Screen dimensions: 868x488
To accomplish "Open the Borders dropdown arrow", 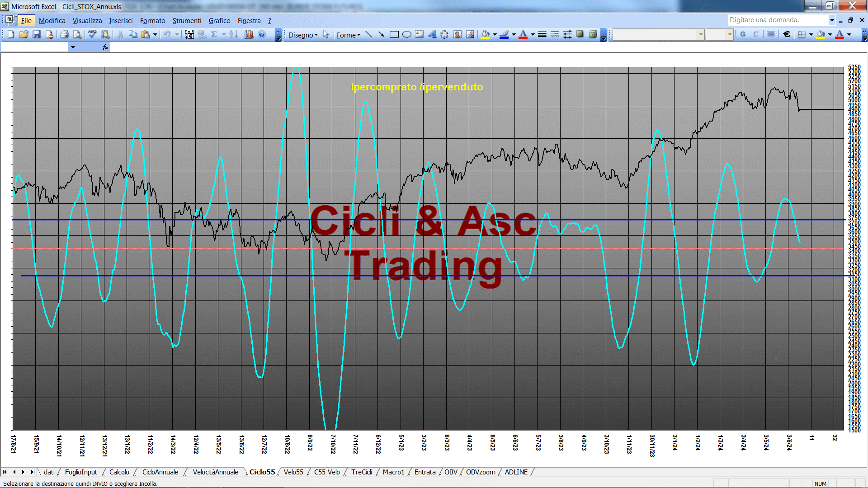I will coord(811,34).
